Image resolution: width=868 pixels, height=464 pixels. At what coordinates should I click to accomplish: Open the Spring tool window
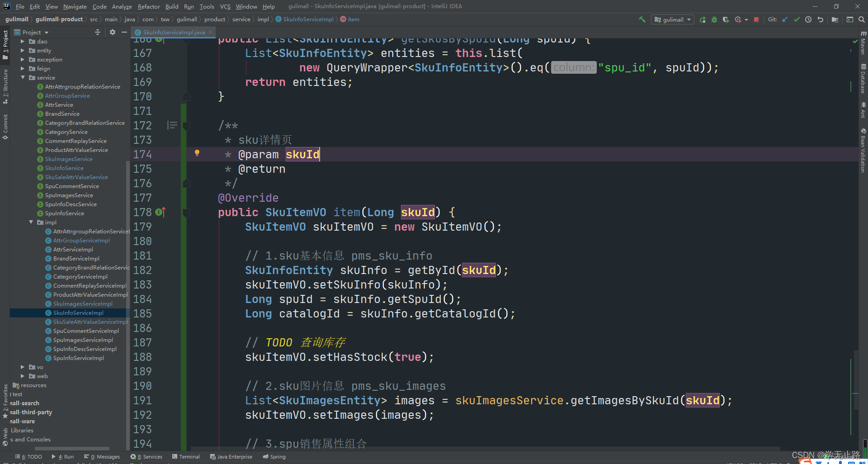tap(274, 457)
